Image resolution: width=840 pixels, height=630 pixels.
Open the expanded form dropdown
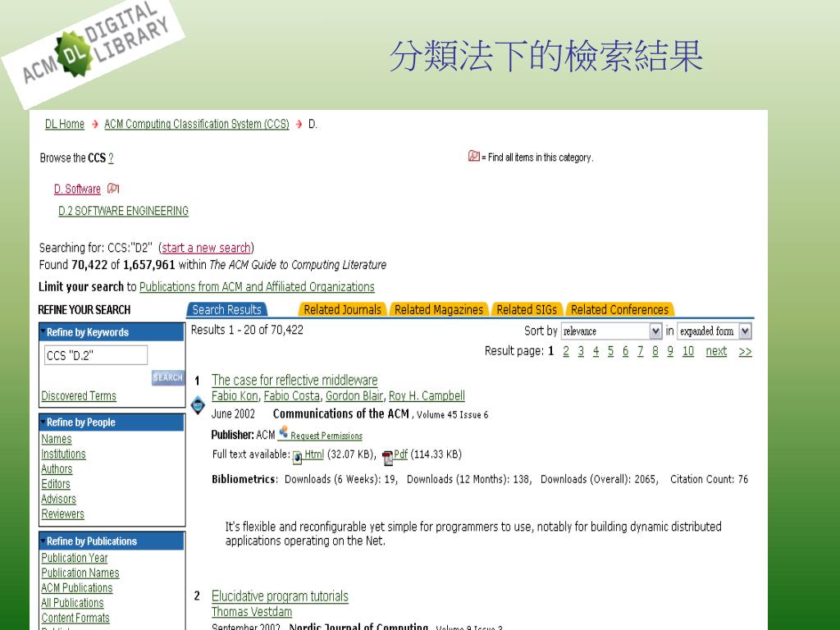pyautogui.click(x=714, y=331)
